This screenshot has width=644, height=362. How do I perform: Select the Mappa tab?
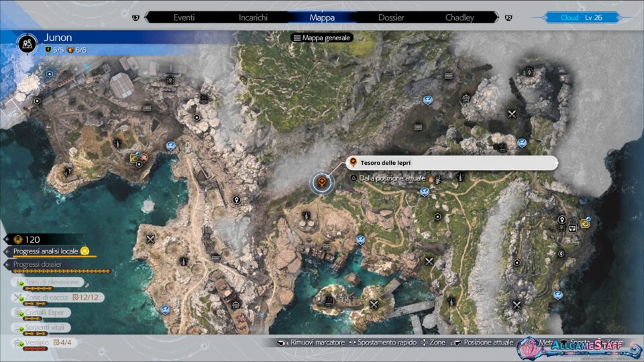click(322, 17)
